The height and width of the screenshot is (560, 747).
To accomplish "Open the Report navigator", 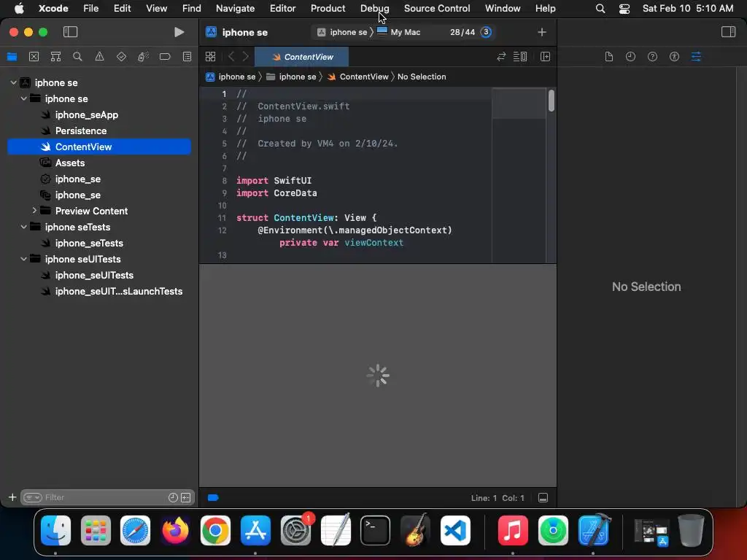I will click(x=187, y=57).
